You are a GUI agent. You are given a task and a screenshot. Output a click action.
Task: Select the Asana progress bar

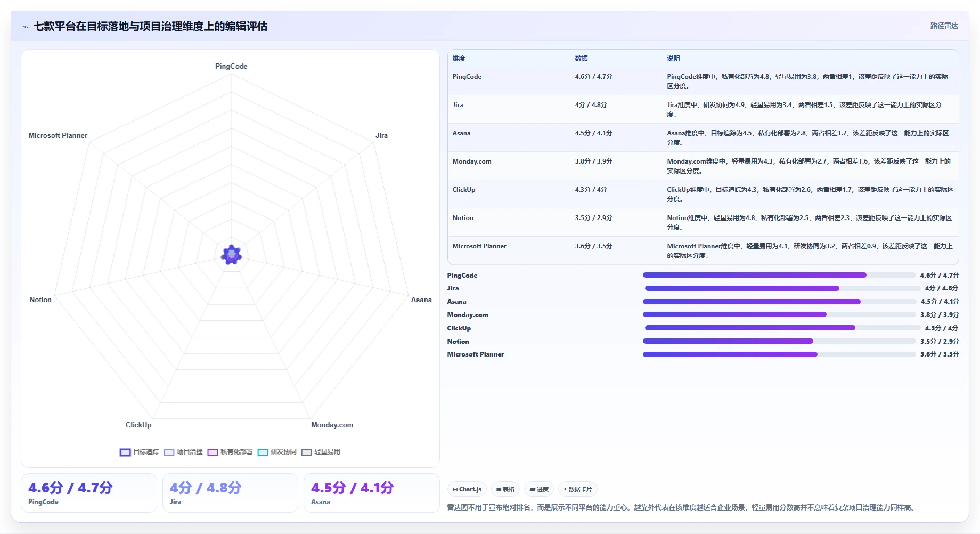(x=779, y=302)
